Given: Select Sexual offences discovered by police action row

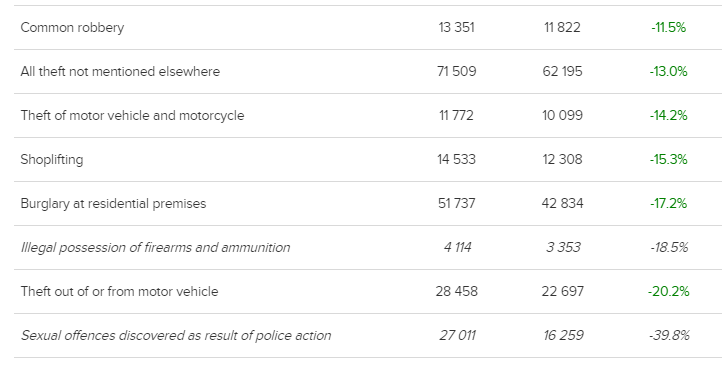Looking at the screenshot, I should (368, 335).
